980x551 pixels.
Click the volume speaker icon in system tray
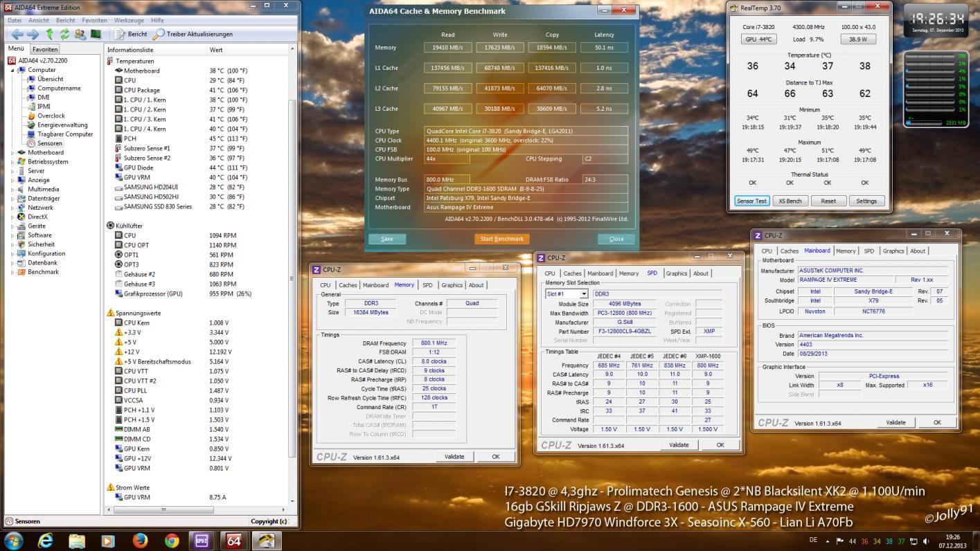click(926, 541)
